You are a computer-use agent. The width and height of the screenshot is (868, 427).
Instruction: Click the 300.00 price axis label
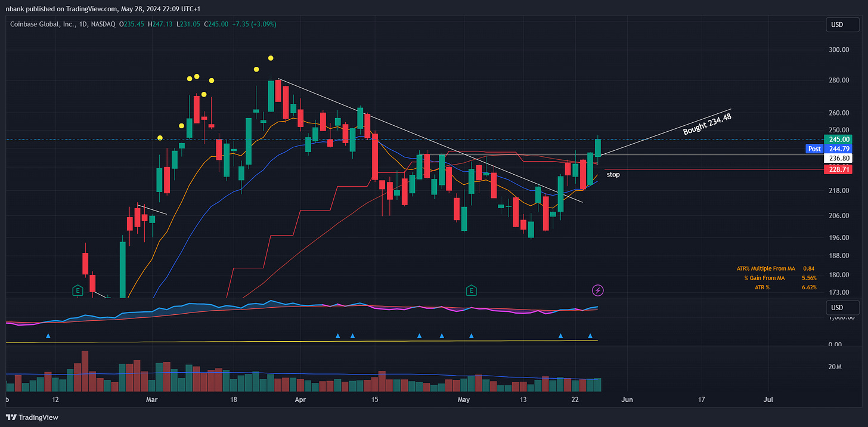coord(839,49)
